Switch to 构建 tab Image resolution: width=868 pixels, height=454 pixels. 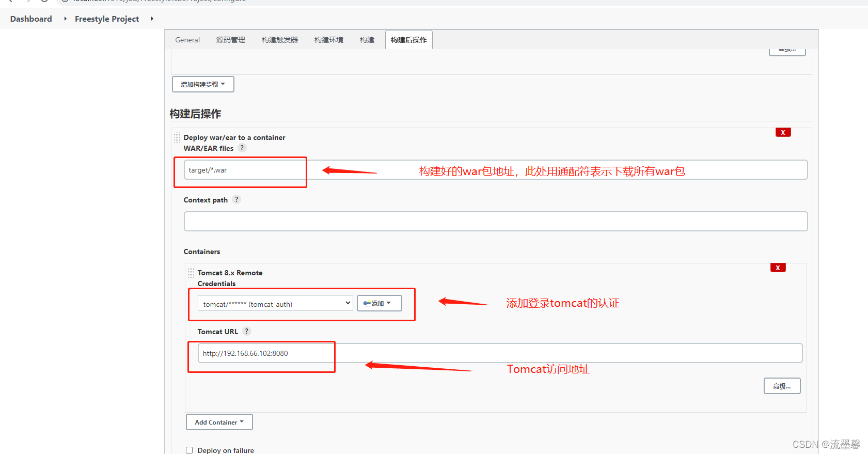(x=367, y=40)
